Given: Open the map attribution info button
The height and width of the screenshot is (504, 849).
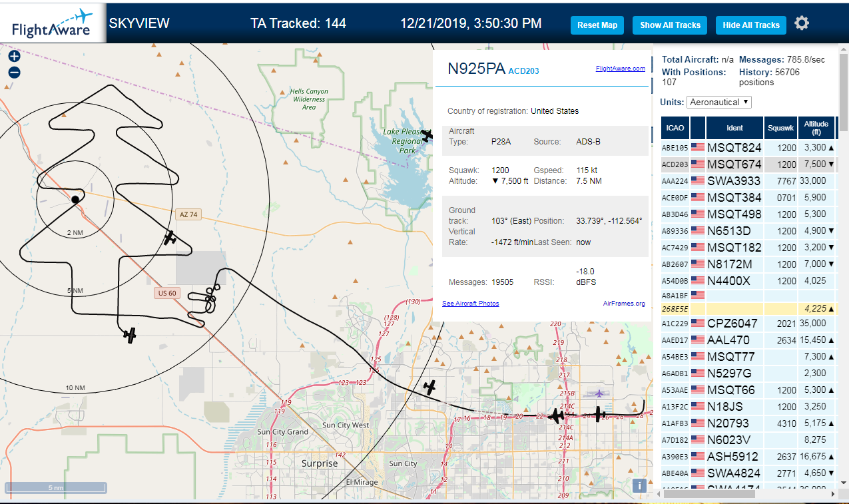Looking at the screenshot, I should 639,485.
